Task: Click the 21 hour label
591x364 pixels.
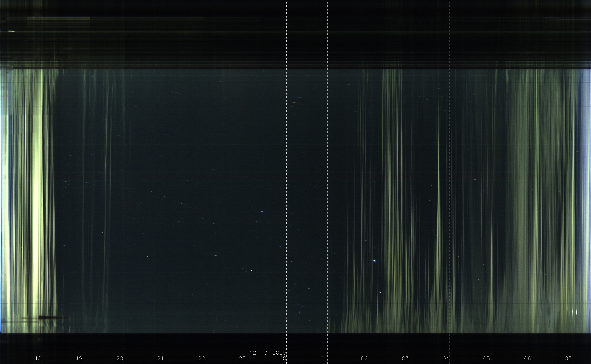Action: tap(161, 358)
